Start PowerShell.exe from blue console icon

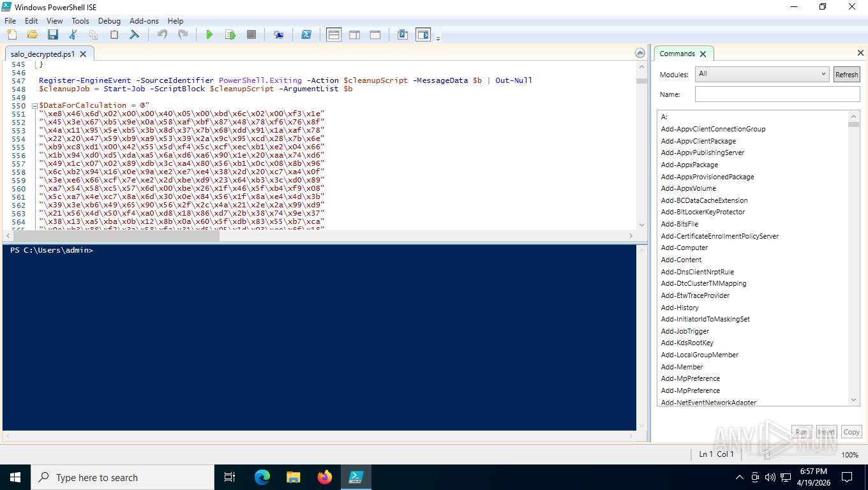[x=306, y=34]
